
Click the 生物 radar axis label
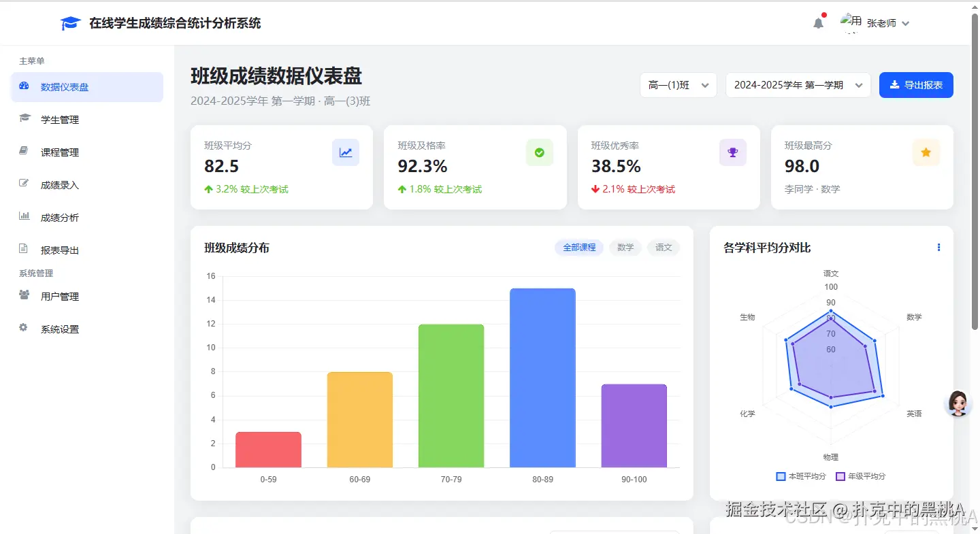click(747, 317)
